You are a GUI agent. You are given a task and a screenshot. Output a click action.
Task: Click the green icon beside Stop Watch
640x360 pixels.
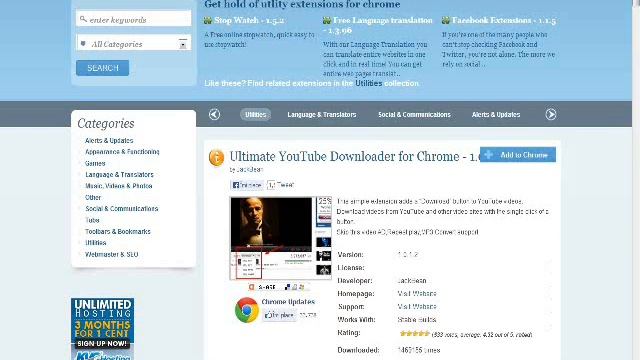click(208, 20)
